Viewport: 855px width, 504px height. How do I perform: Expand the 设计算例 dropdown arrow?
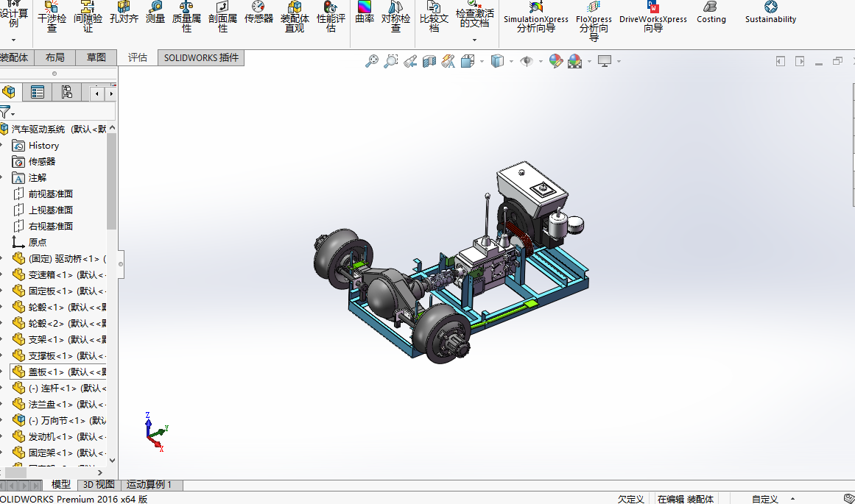14,40
